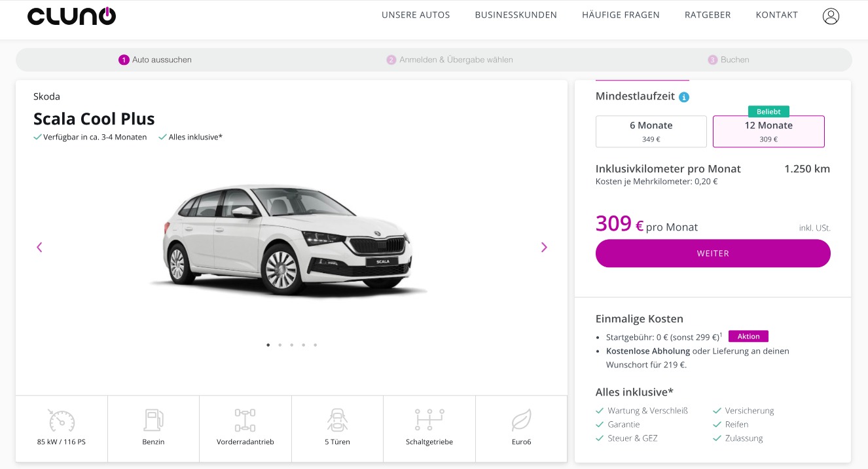Click the Mindestlaufzeit info icon
The height and width of the screenshot is (469, 868).
[x=684, y=97]
